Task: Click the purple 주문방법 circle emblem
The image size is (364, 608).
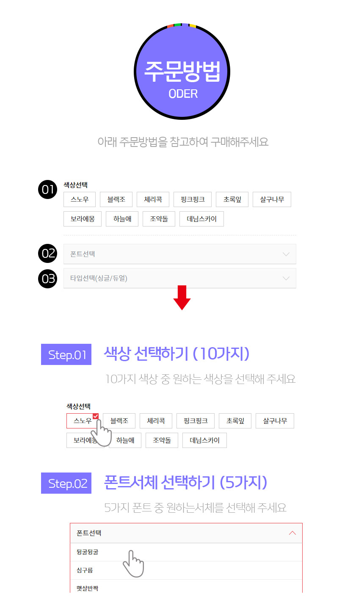Action: point(182,72)
